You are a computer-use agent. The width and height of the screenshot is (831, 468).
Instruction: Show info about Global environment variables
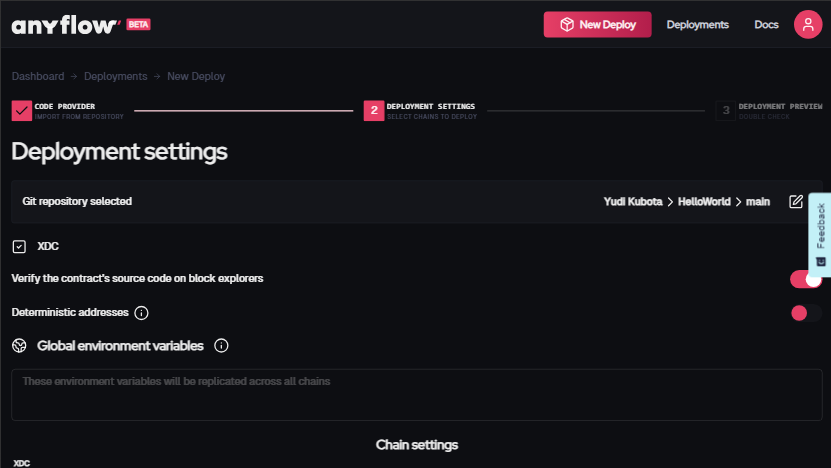point(222,346)
